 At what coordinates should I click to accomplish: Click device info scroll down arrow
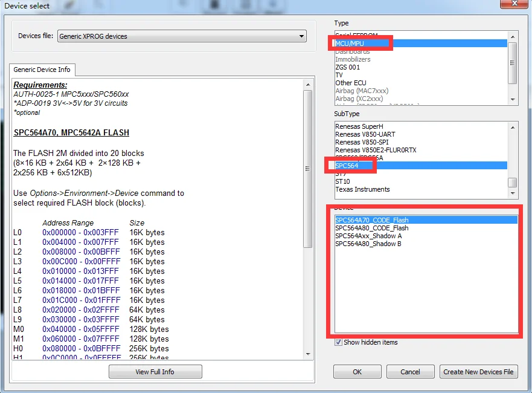point(308,354)
